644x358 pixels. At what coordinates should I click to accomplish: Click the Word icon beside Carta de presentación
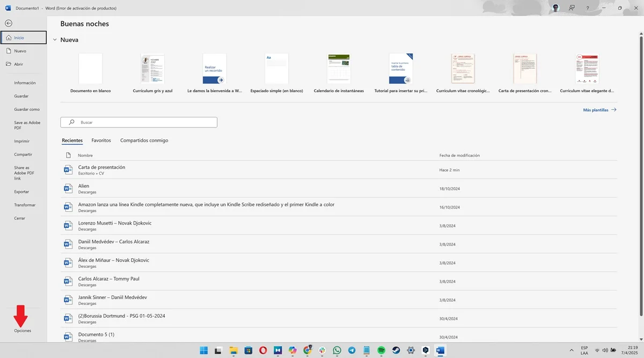coord(68,170)
